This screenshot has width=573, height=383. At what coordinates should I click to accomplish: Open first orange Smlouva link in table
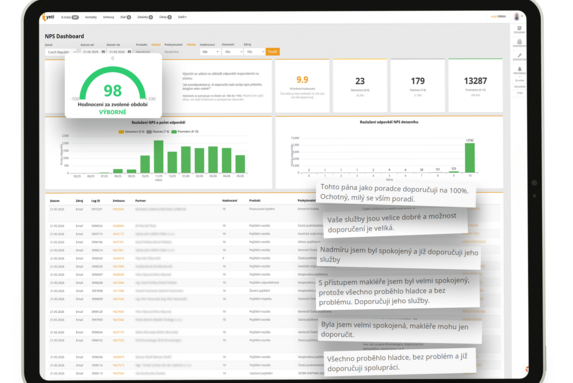tap(118, 209)
